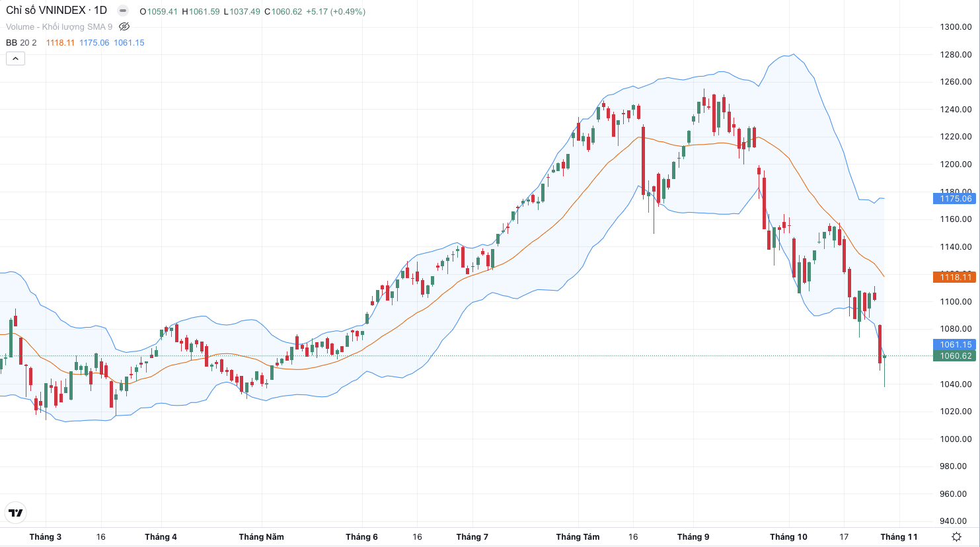Click the Tháng 4 time axis label
The height and width of the screenshot is (547, 980).
[x=161, y=537]
